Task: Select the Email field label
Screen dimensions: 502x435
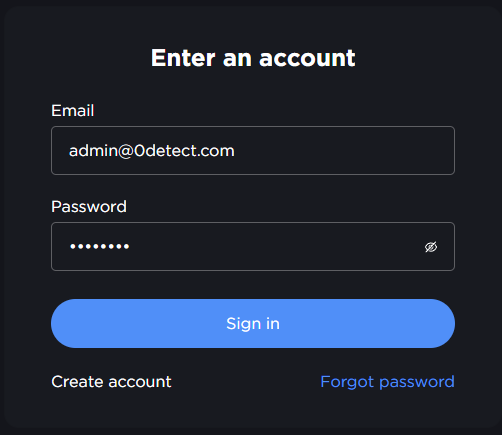Action: (x=73, y=110)
